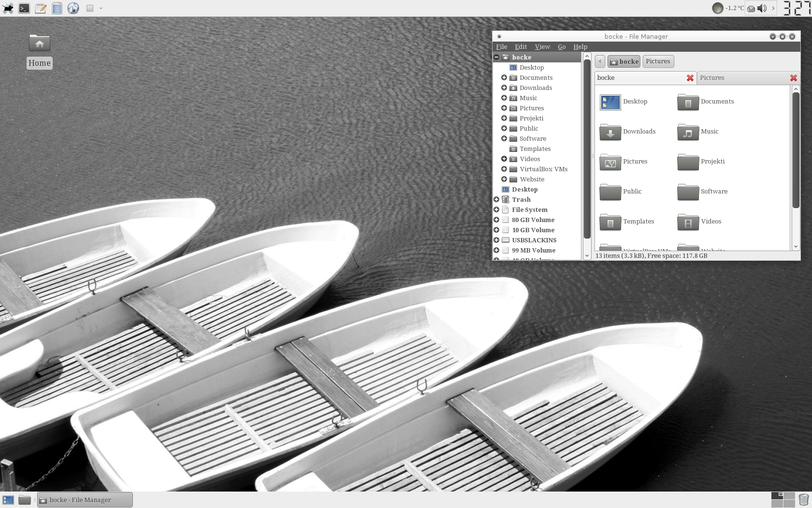Screen dimensions: 812x508
Task: Open the File menu
Action: point(502,47)
